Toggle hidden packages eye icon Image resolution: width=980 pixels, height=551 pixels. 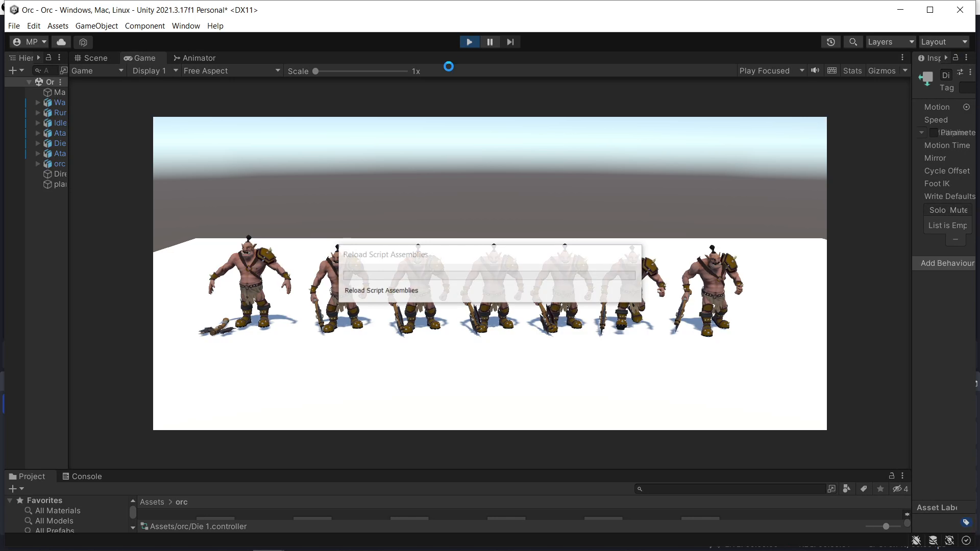900,489
